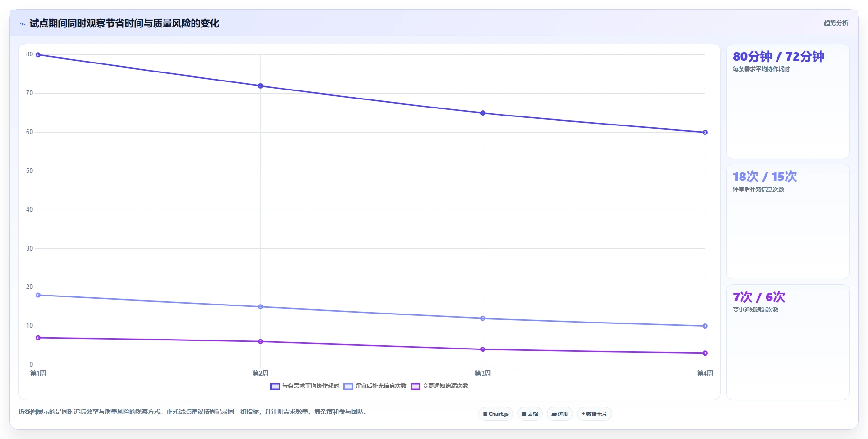Click the 第2周 point on 补充信息次数 line (15)
868x439 pixels.
click(260, 307)
